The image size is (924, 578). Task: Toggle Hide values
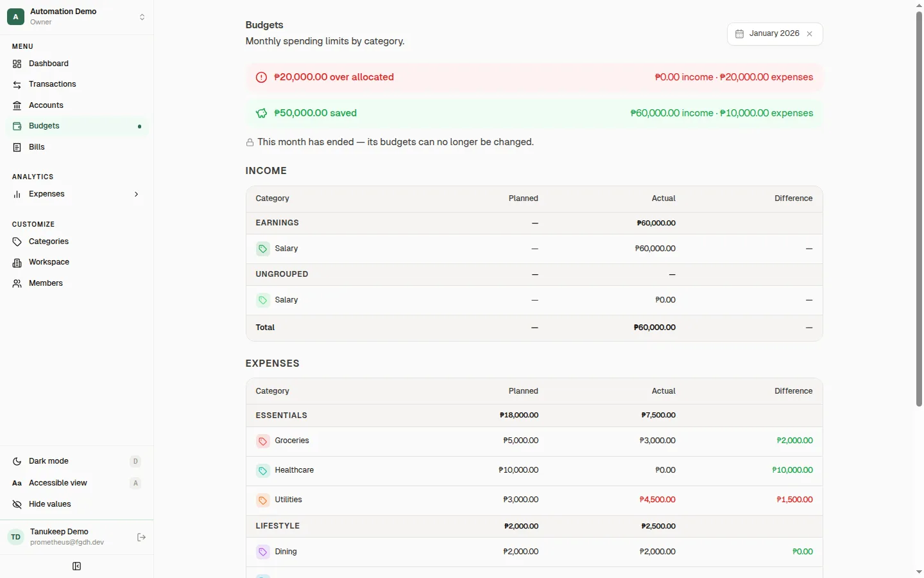[77, 504]
